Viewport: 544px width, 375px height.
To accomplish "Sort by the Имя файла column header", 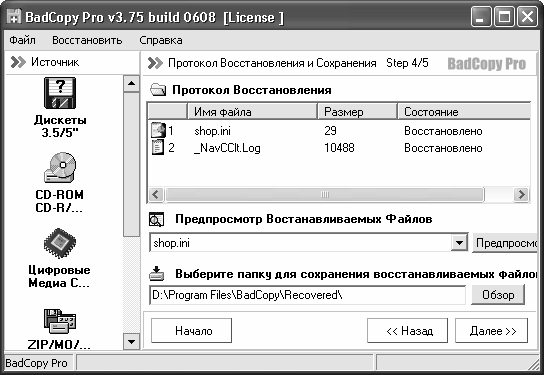I will (252, 112).
